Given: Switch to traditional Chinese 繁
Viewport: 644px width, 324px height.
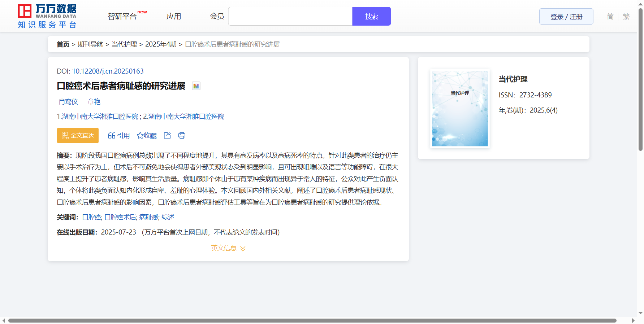Looking at the screenshot, I should tap(626, 17).
